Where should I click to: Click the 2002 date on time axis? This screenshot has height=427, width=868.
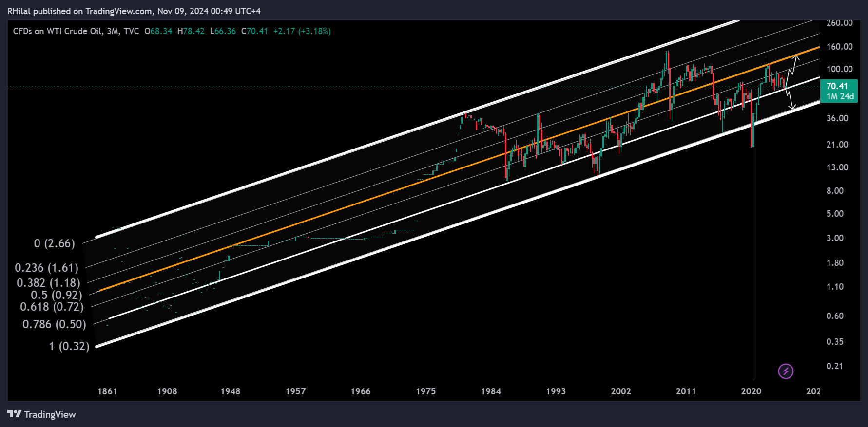(621, 391)
